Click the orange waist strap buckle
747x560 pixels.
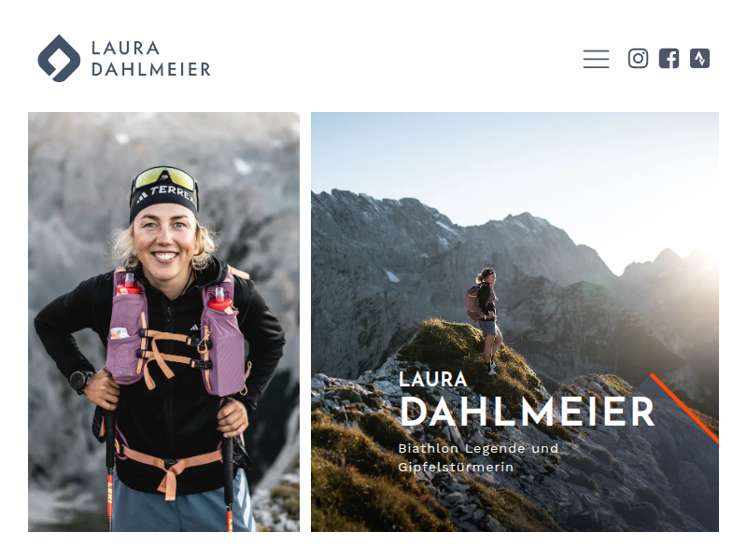click(x=171, y=469)
